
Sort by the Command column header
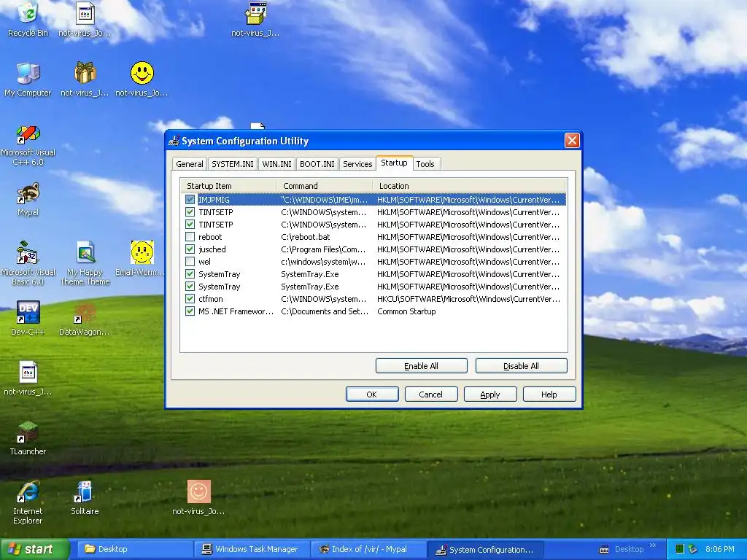point(325,186)
